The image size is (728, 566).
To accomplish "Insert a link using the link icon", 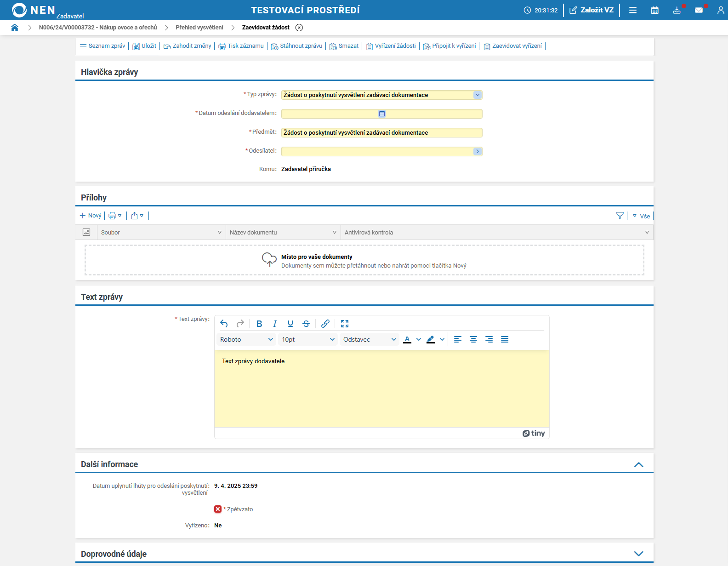I will tap(325, 324).
